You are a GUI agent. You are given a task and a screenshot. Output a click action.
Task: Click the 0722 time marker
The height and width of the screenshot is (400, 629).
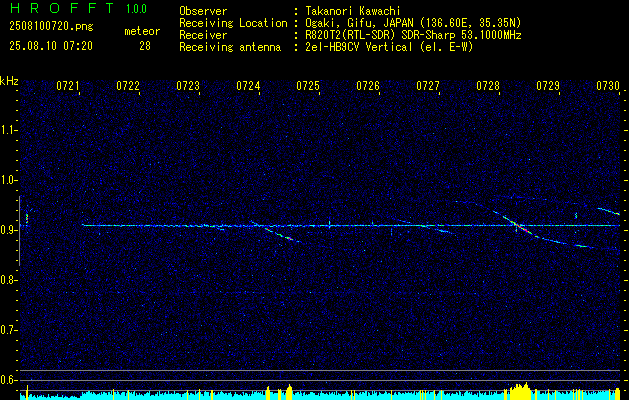(x=128, y=85)
